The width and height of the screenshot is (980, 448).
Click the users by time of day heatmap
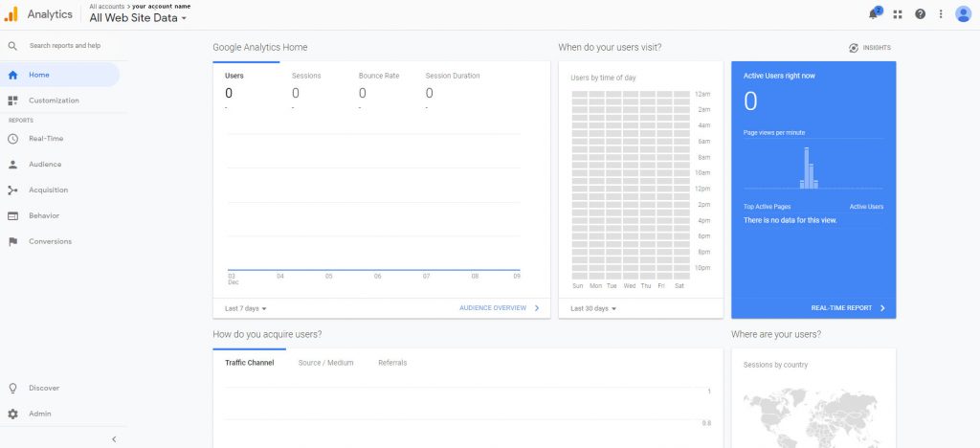click(630, 185)
